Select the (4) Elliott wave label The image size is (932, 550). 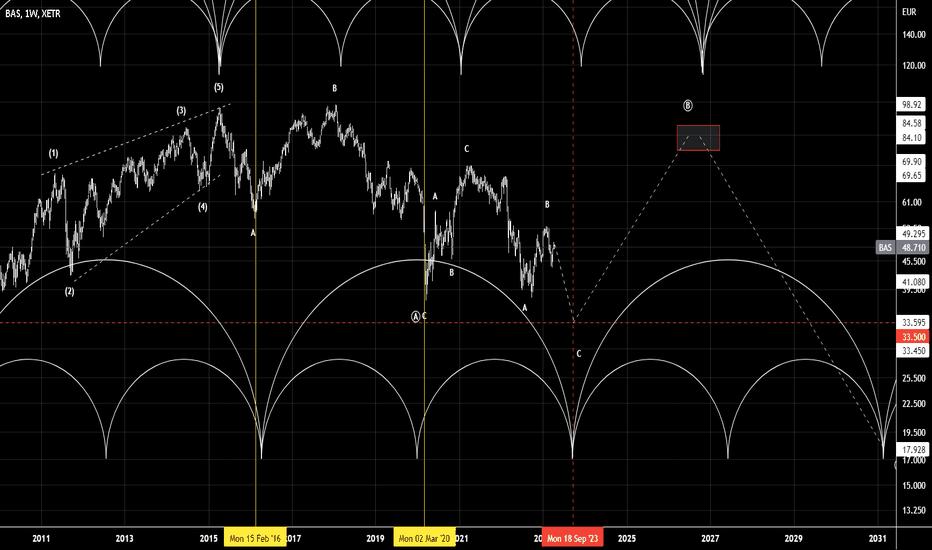[203, 207]
